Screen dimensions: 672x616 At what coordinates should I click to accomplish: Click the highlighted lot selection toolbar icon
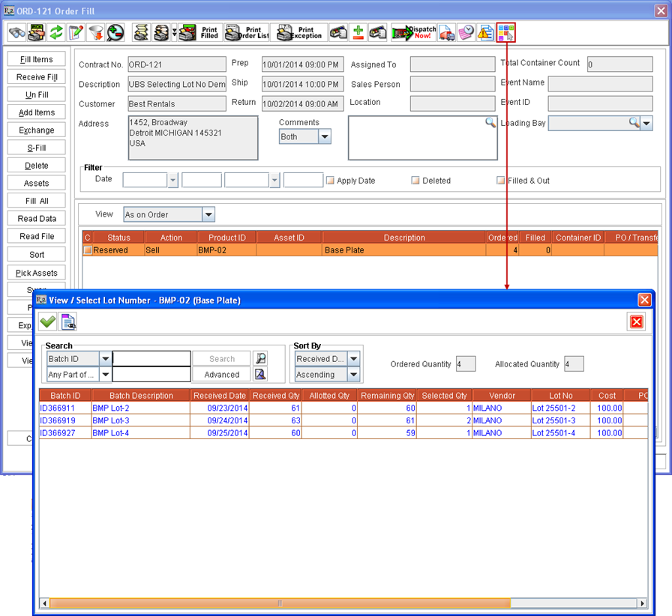(x=506, y=32)
